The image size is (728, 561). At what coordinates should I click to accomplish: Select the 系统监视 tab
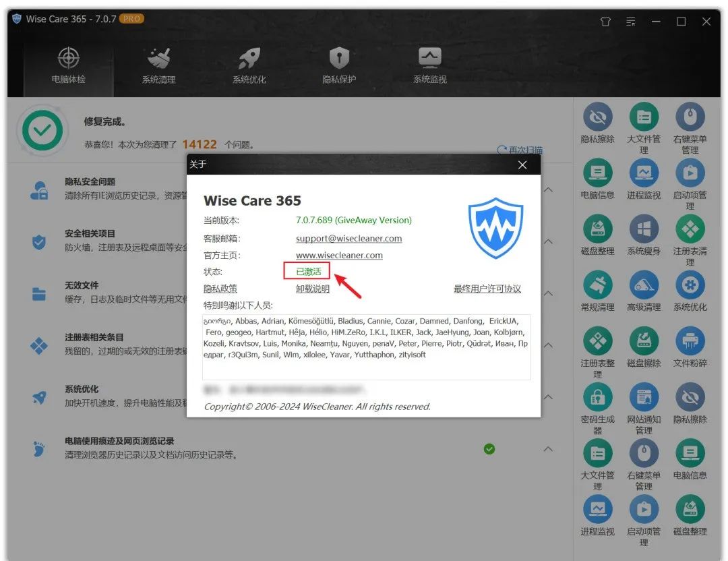(430, 65)
